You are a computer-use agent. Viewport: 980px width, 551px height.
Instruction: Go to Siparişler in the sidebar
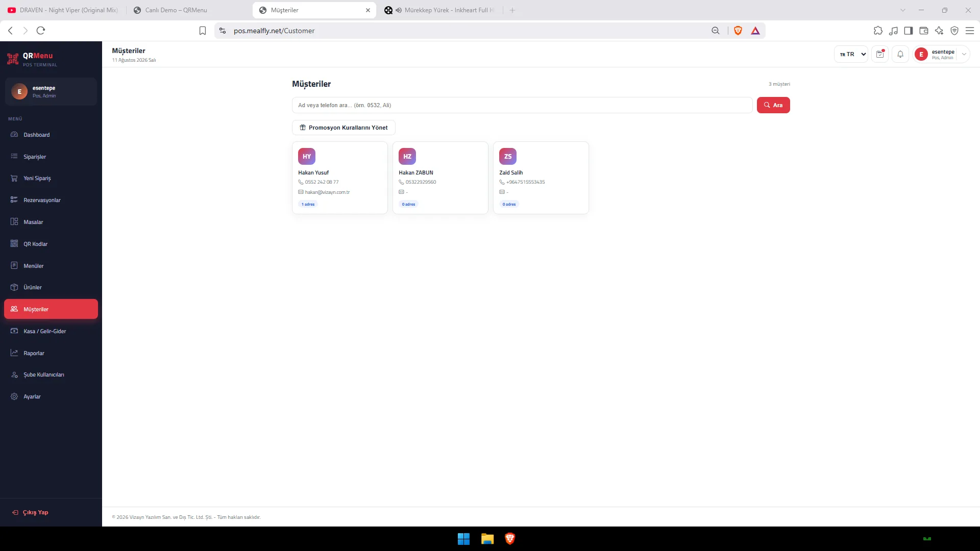click(x=51, y=157)
